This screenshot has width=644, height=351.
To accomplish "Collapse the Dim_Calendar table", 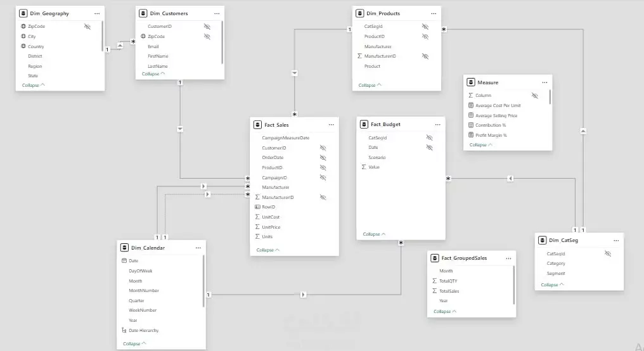I will [134, 343].
